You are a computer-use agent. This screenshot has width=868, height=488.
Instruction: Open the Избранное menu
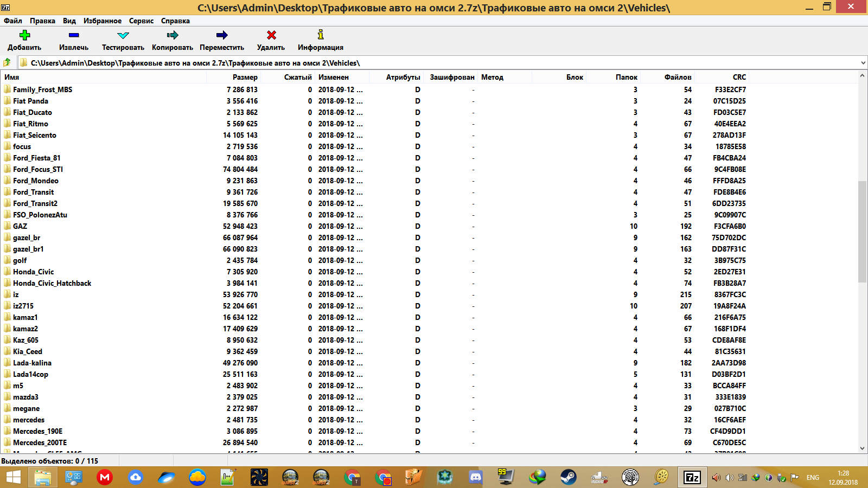coord(103,21)
